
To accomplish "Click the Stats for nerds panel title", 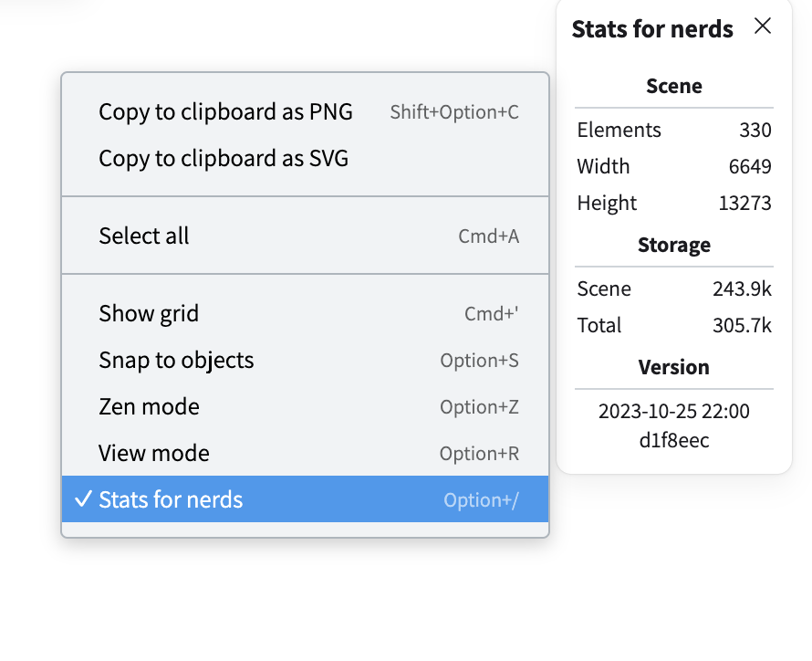I will [x=652, y=28].
